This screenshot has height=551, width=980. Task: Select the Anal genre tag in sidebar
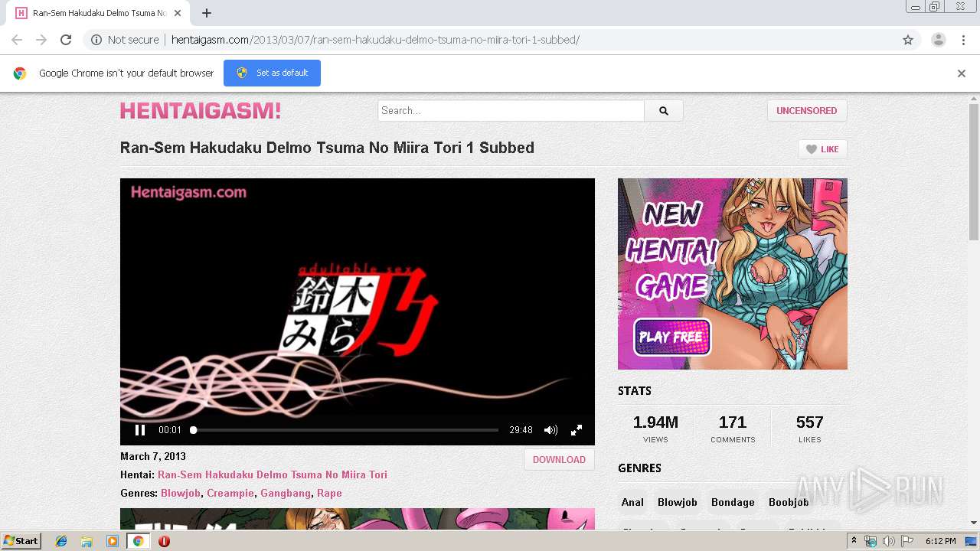[x=632, y=502]
